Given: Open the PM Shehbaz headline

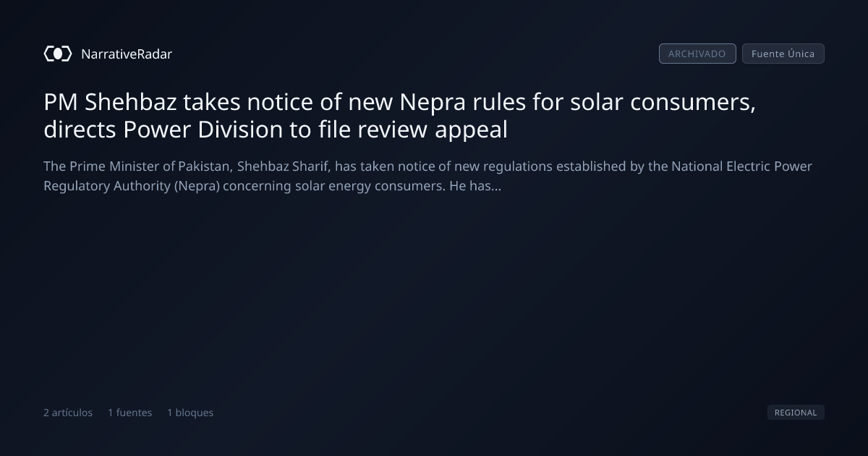Looking at the screenshot, I should (x=400, y=117).
